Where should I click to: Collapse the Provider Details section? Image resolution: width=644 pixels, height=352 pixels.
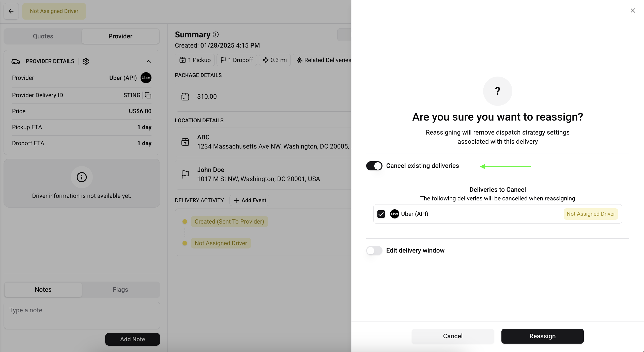pyautogui.click(x=149, y=61)
